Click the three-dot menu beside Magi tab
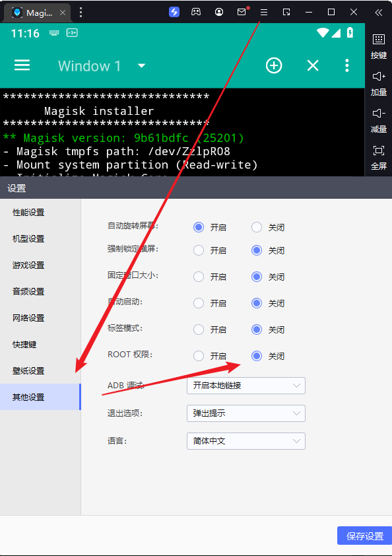 81,13
